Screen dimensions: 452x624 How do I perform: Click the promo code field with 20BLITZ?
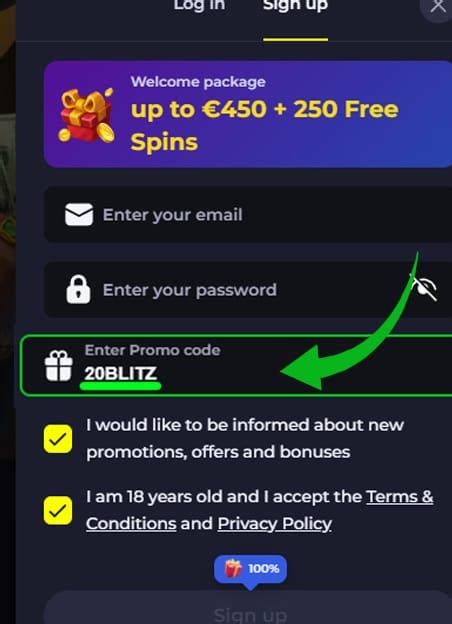point(236,365)
